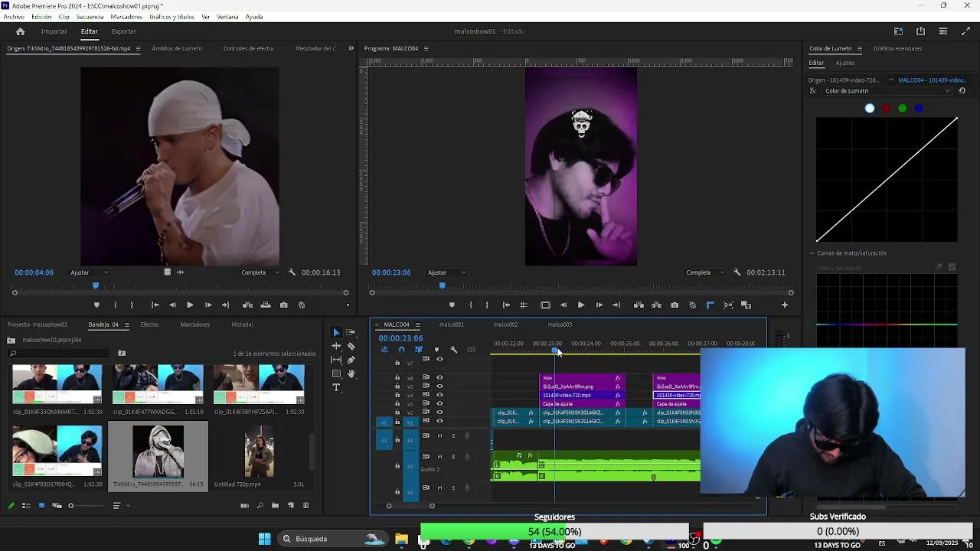Screen dimensions: 980x551
Task: Create new bin in Project panel
Action: (275, 506)
